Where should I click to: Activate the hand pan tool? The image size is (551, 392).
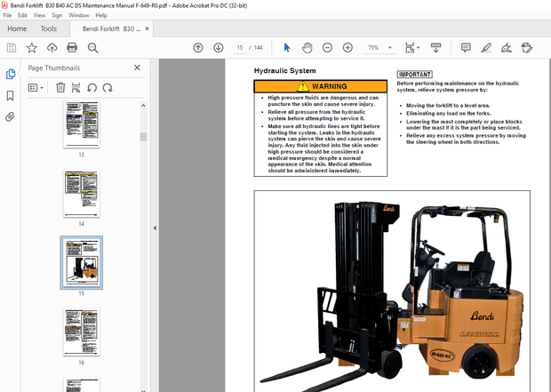(x=307, y=47)
